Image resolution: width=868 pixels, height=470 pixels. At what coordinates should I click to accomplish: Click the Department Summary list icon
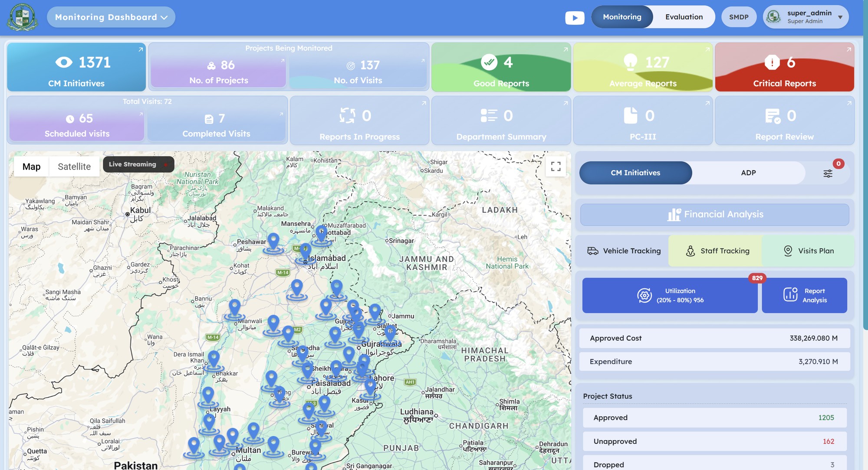coord(489,116)
